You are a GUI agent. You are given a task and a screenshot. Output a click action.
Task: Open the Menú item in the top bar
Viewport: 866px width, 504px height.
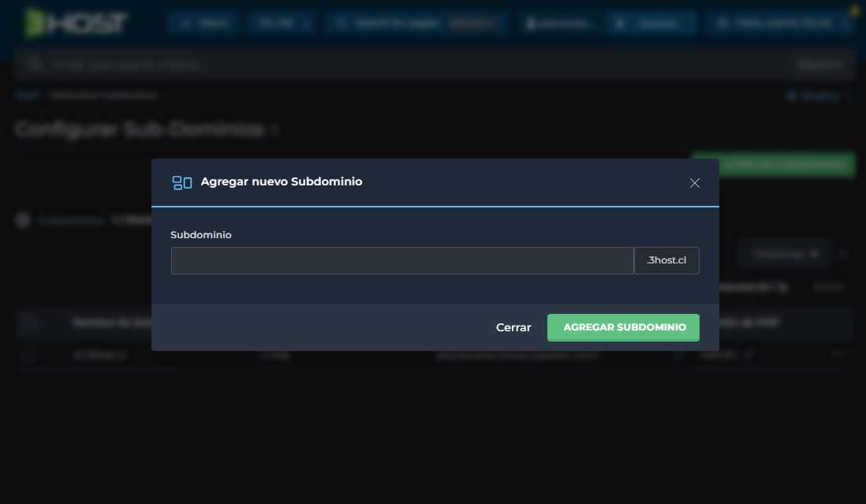(204, 23)
